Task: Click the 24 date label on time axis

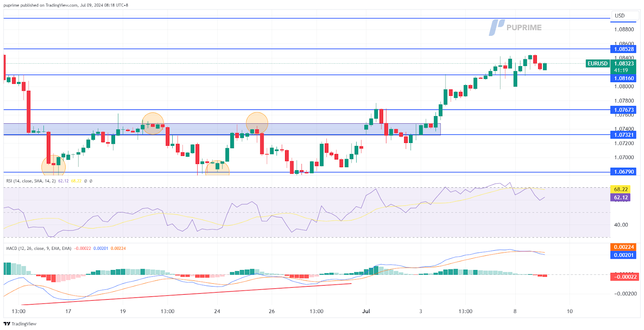Action: (x=217, y=311)
